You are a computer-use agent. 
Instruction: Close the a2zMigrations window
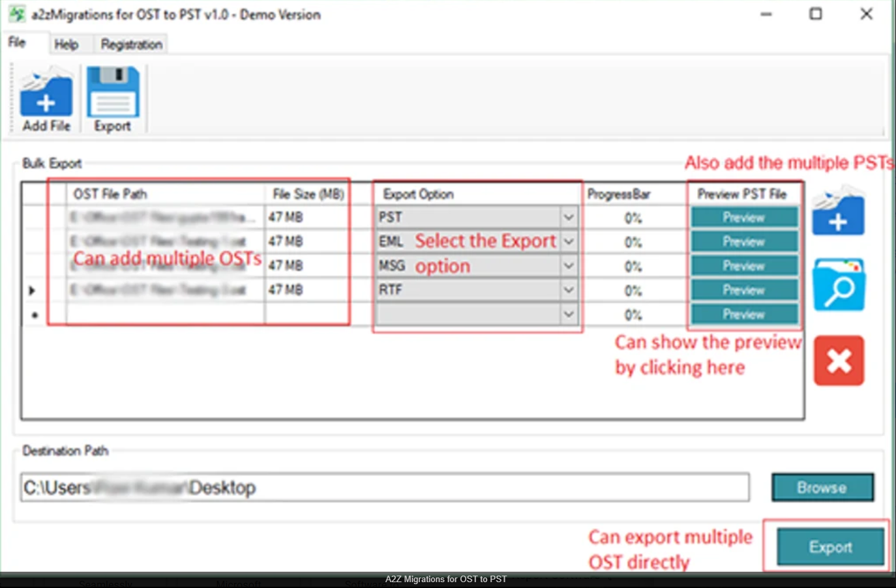pos(866,14)
